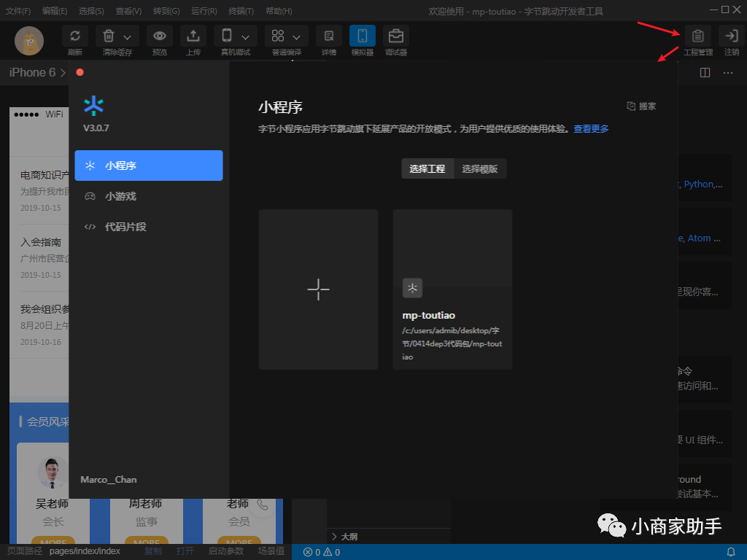Click the errors and warnings status indicator
Screen dimensions: 747x560
pyautogui.click(x=322, y=552)
